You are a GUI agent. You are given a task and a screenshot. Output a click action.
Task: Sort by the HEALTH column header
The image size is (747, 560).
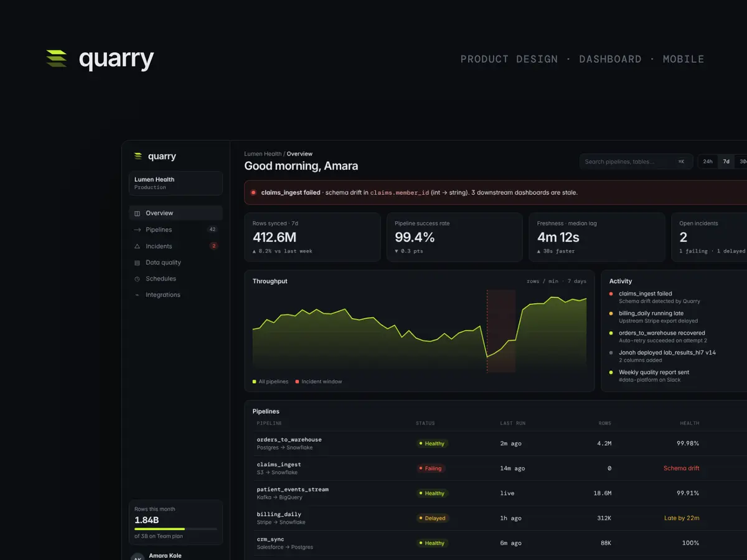tap(690, 423)
